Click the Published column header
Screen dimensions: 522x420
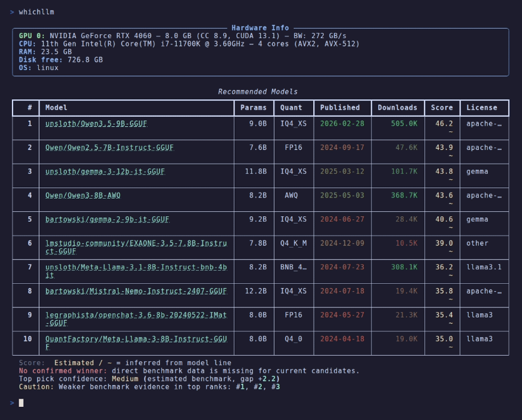(340, 108)
